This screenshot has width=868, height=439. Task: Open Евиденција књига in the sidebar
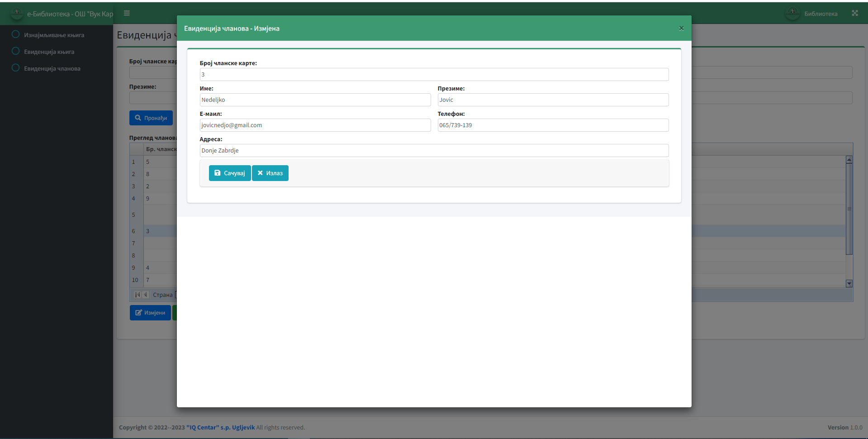click(x=49, y=52)
